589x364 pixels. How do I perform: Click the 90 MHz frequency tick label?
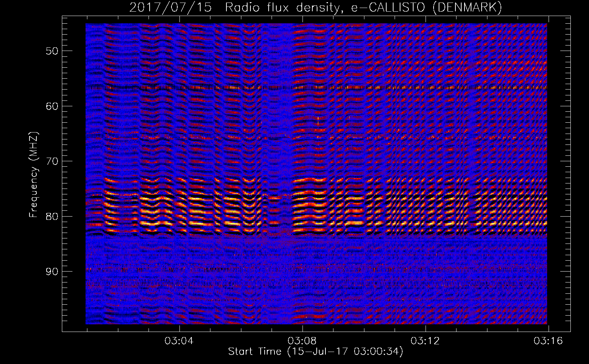(52, 272)
